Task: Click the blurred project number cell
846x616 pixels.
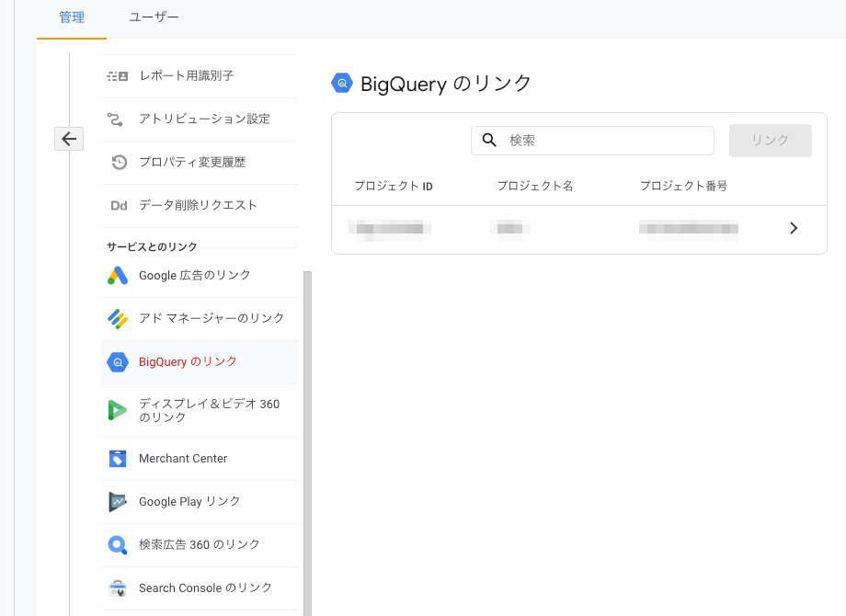Action: (689, 228)
